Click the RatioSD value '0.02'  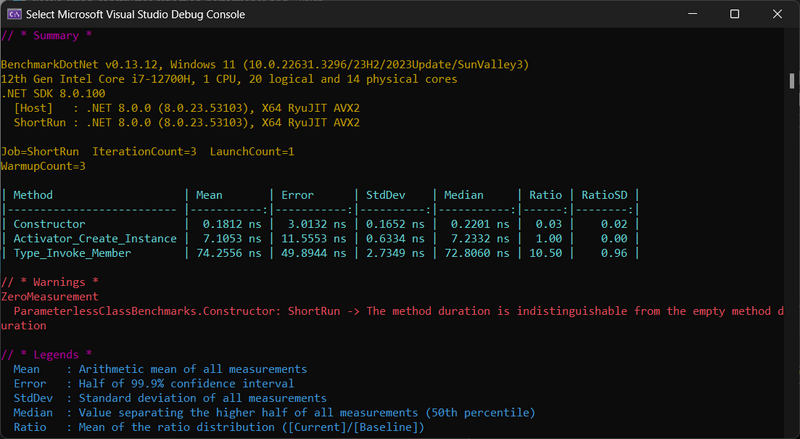(614, 224)
